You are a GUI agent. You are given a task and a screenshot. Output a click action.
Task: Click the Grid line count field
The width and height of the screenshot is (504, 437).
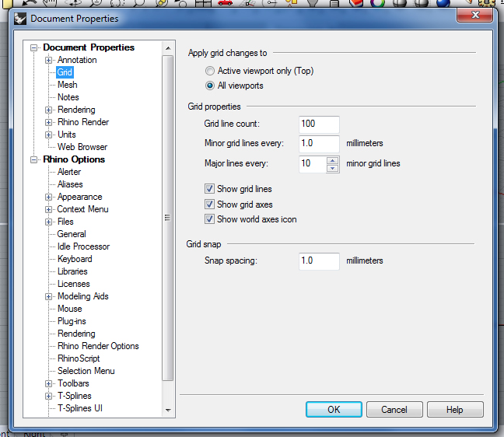point(319,124)
